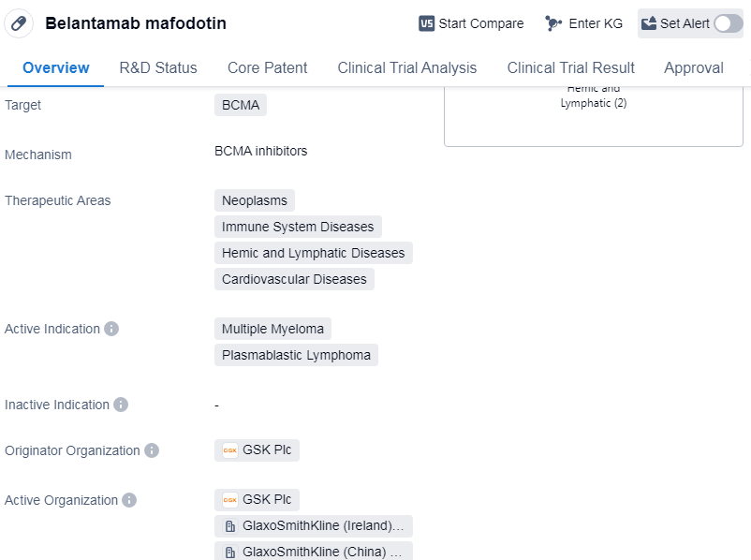Toggle the Set Alert switch
Viewport: 751px width, 560px height.
[x=728, y=23]
